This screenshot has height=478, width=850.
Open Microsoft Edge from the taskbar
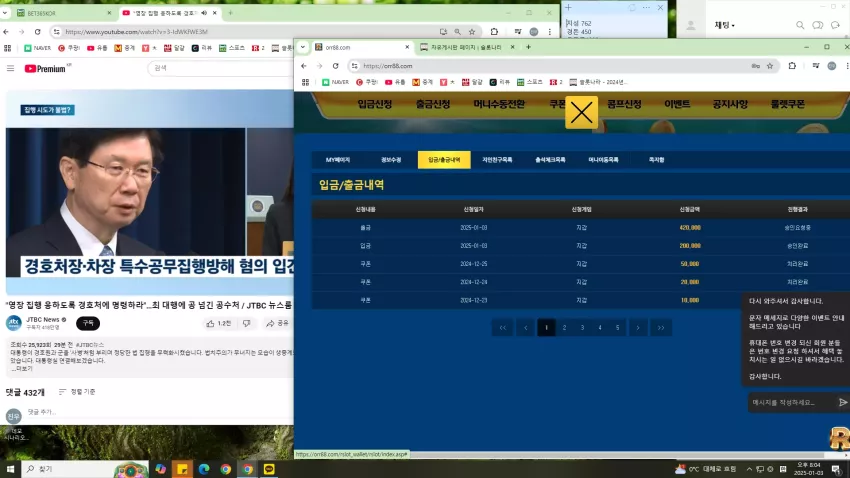[204, 469]
